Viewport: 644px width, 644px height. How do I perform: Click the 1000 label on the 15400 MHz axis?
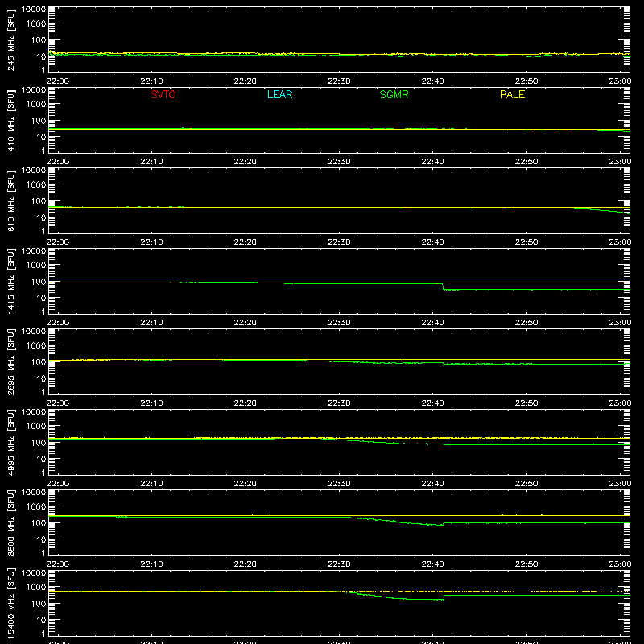pyautogui.click(x=36, y=588)
